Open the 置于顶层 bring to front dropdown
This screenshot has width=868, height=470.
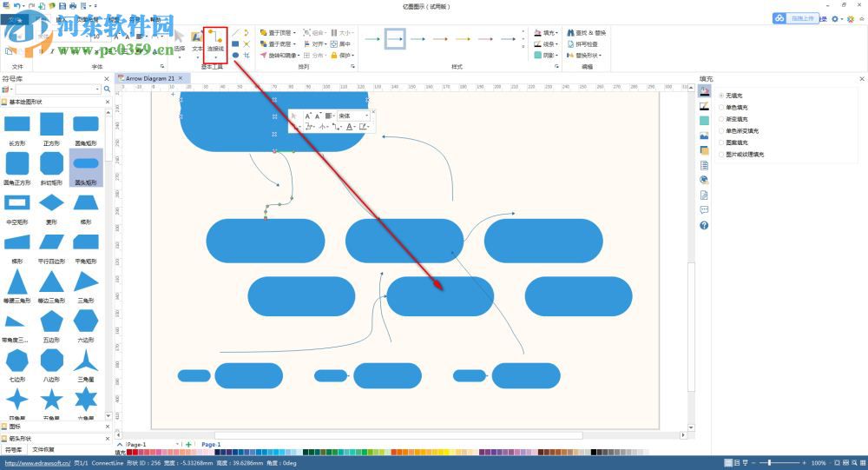click(278, 33)
